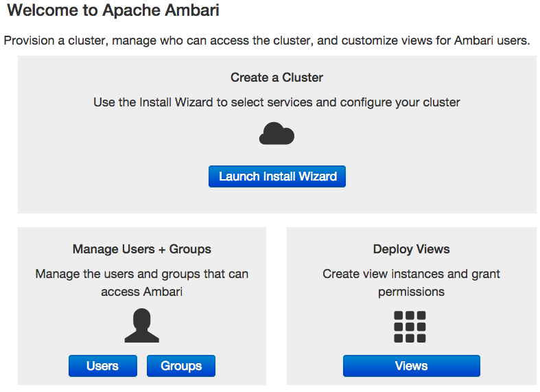Click the Create a Cluster heading
540x392 pixels.
tap(277, 78)
